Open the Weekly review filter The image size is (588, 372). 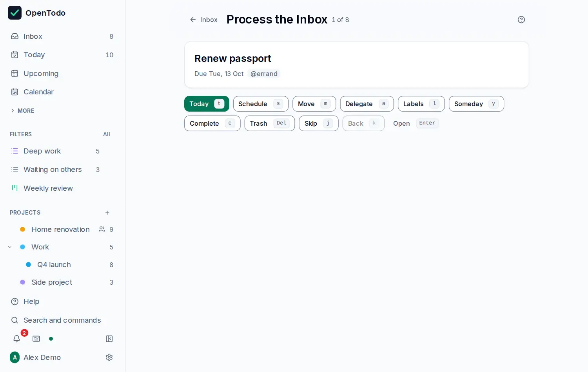56,188
